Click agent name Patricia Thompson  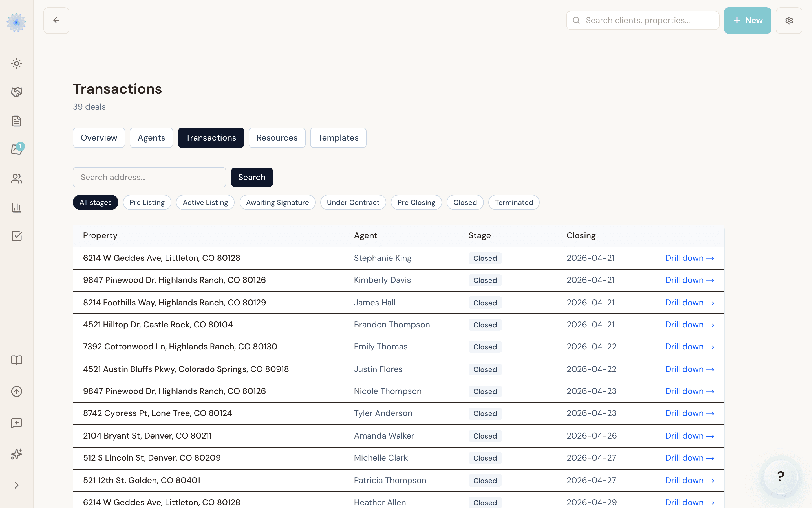390,480
